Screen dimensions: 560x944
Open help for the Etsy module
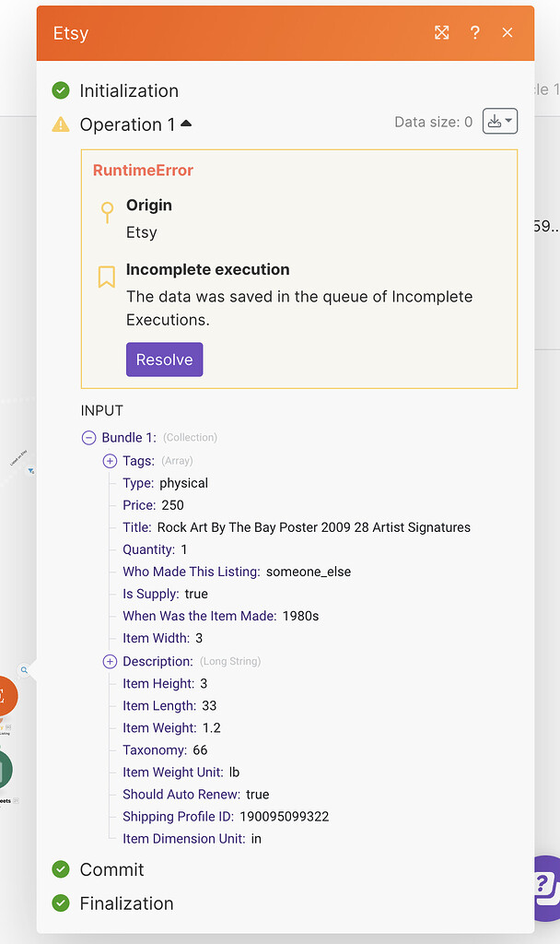pyautogui.click(x=474, y=32)
